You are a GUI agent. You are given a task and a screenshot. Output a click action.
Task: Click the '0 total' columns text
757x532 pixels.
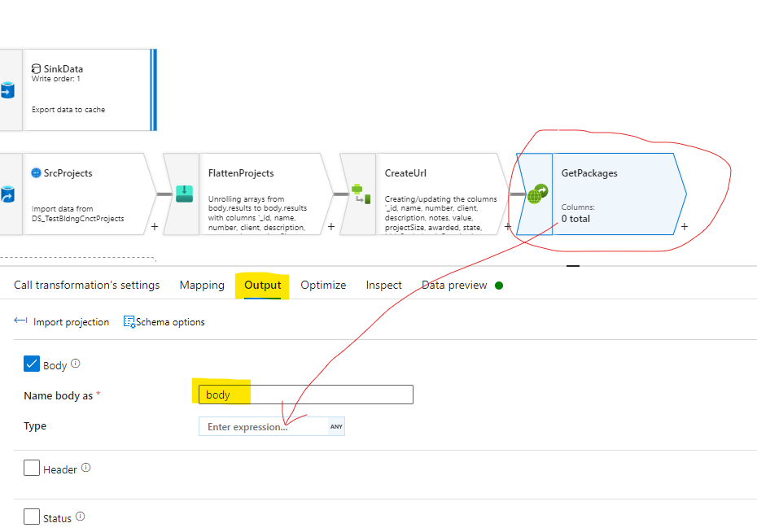[575, 219]
